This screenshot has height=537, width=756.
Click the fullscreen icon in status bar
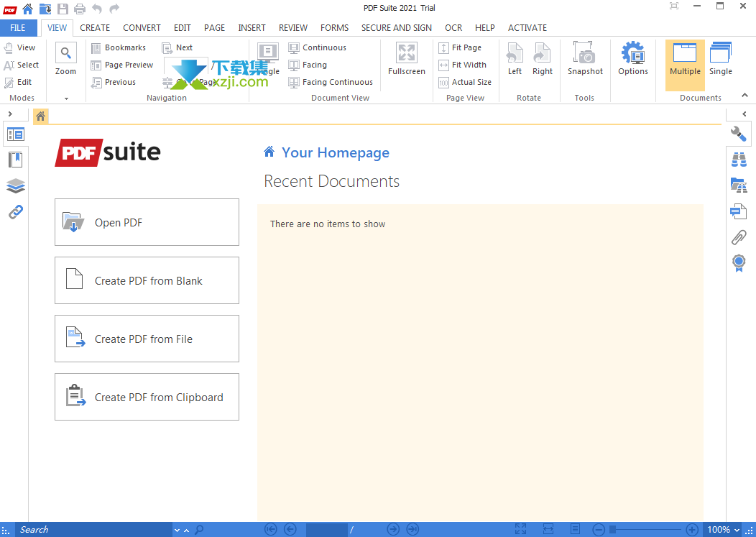521,529
